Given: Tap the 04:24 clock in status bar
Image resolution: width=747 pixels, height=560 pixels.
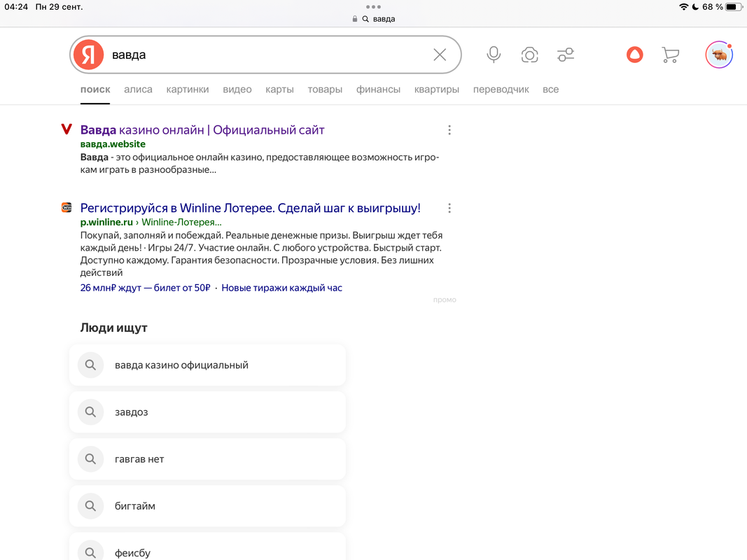Looking at the screenshot, I should click(16, 7).
